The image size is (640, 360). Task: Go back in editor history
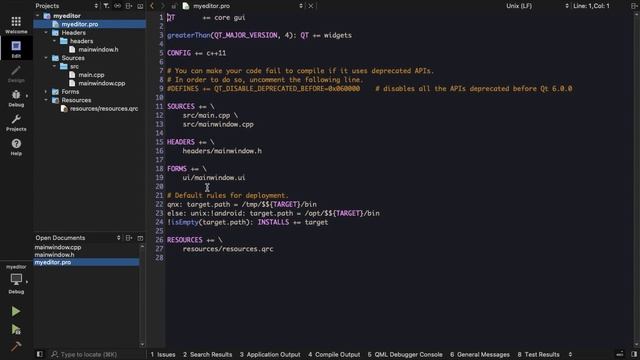(152, 6)
